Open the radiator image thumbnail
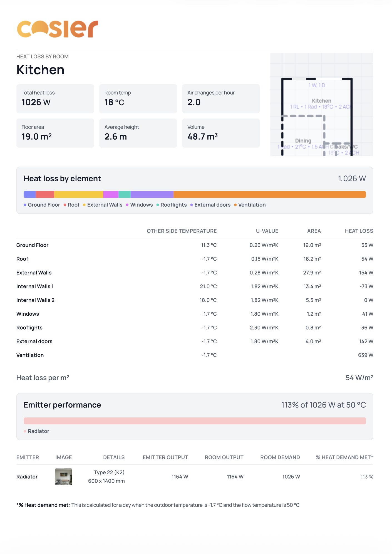 tap(64, 477)
